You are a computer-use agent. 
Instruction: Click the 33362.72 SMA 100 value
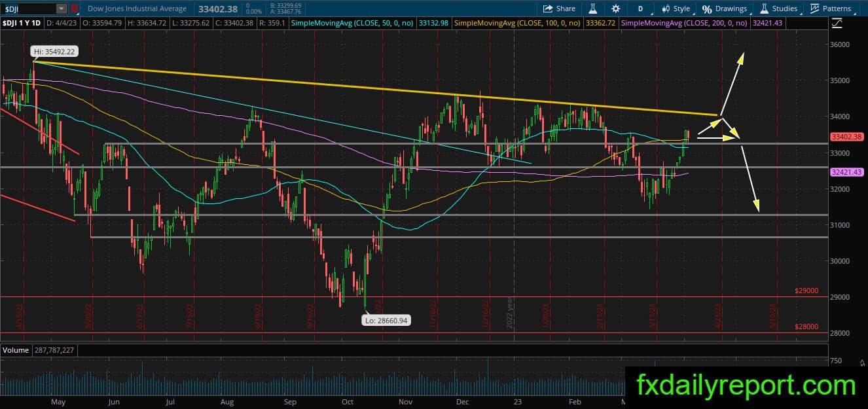pos(599,23)
